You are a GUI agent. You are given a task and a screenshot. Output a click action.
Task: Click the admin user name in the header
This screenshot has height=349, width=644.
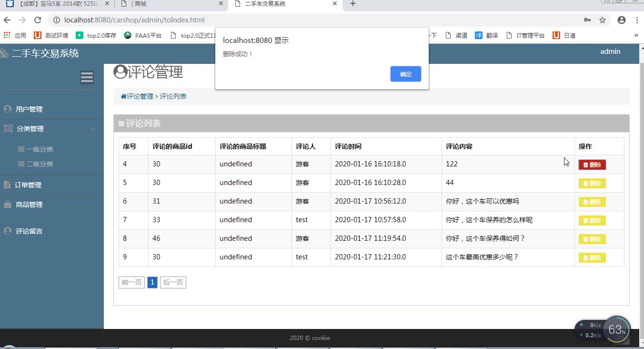point(610,51)
